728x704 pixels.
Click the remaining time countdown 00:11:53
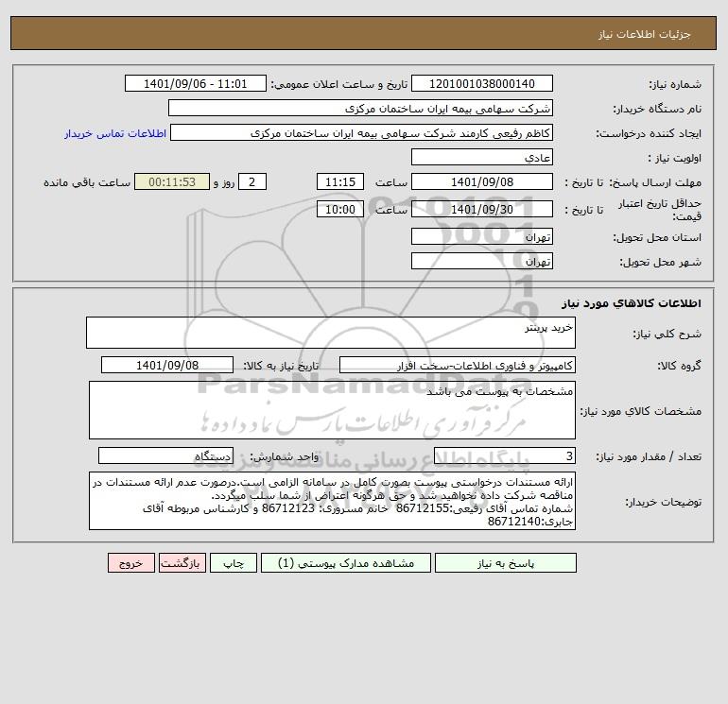pos(172,182)
